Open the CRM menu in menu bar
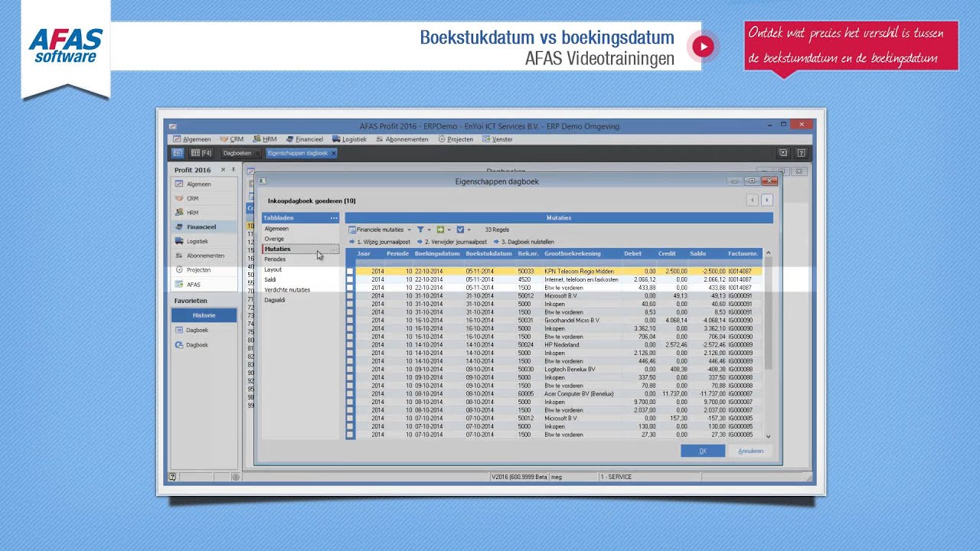This screenshot has height=551, width=980. (x=231, y=139)
